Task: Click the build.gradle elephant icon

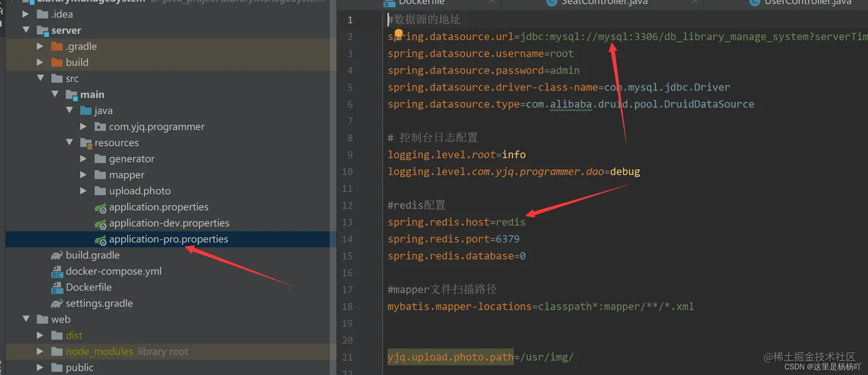Action: coord(57,255)
